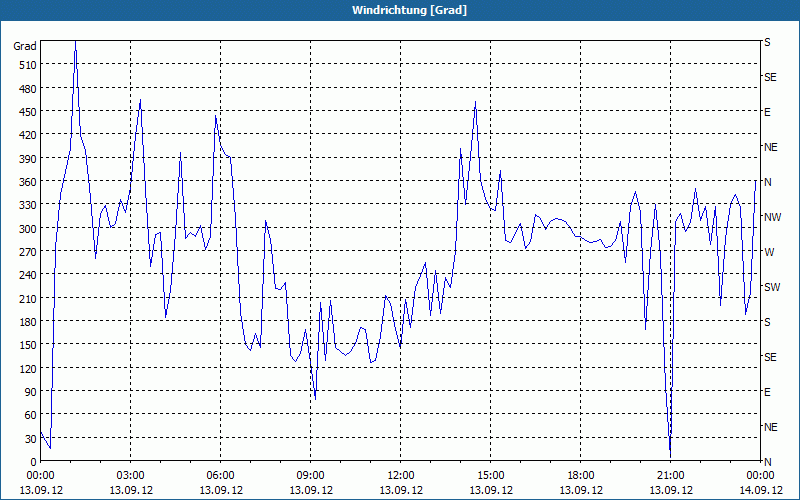Screen dimensions: 800x500
Task: Click the S compass label at the chart top right
Action: click(x=767, y=42)
